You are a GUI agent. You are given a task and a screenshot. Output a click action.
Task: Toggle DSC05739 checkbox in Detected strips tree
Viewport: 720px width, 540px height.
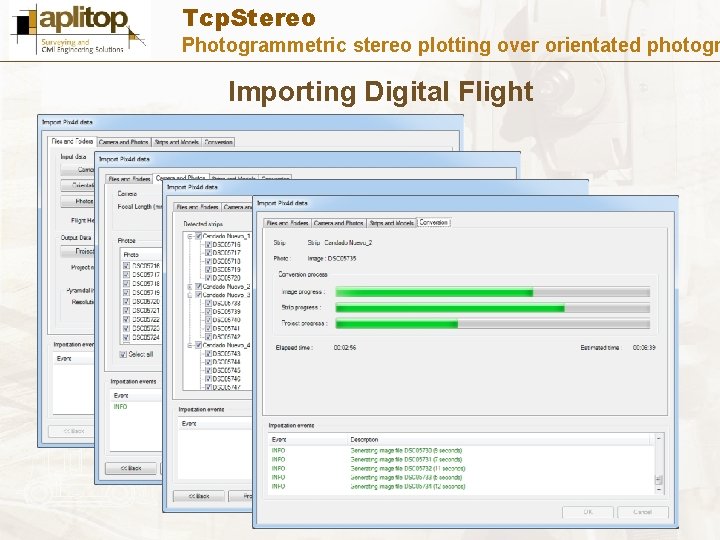pyautogui.click(x=208, y=312)
